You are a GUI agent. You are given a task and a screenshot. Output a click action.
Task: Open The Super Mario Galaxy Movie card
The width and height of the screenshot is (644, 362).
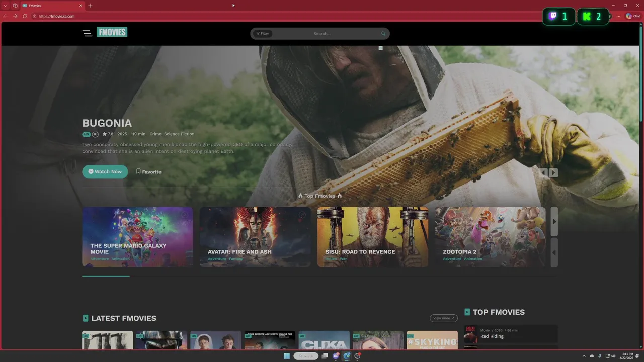pyautogui.click(x=137, y=237)
